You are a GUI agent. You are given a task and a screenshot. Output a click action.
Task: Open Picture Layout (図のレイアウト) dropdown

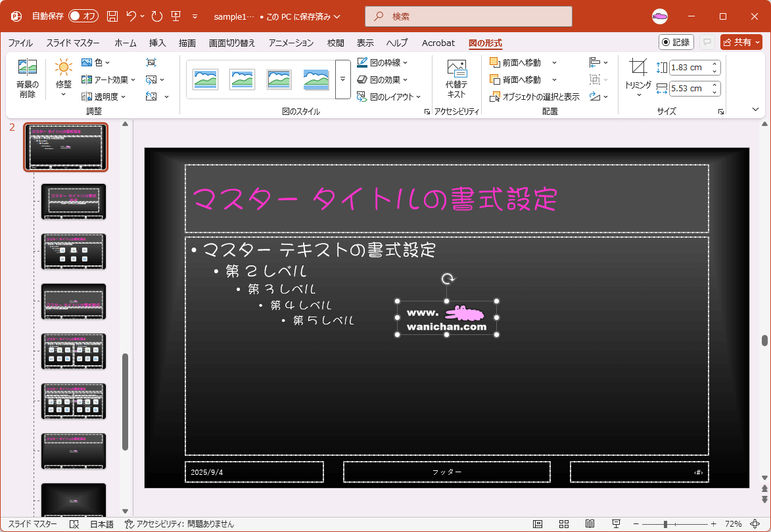389,97
